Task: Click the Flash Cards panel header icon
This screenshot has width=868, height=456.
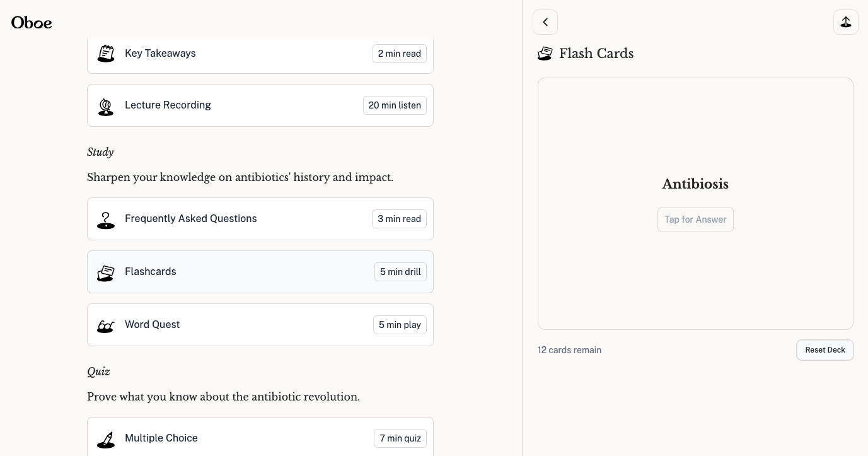Action: coord(545,54)
